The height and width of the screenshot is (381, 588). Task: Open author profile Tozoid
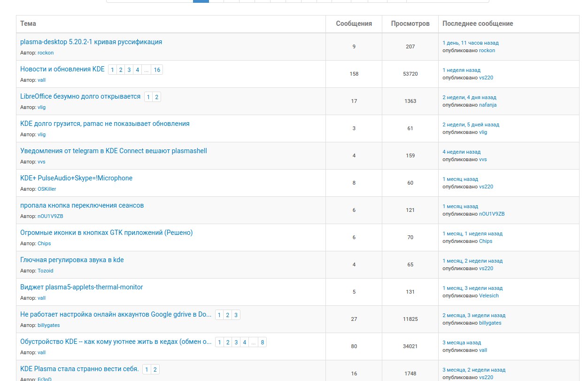pyautogui.click(x=46, y=271)
